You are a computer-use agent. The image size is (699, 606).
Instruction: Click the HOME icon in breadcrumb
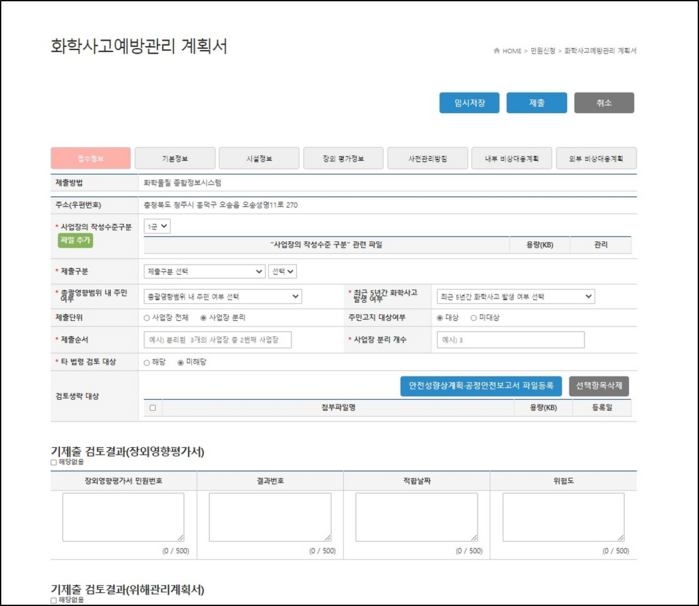coord(496,50)
